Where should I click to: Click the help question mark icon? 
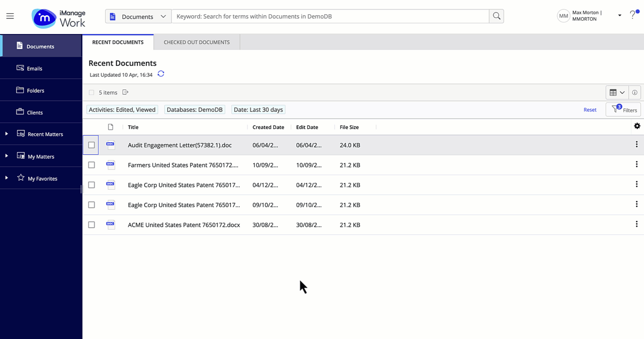(x=632, y=16)
